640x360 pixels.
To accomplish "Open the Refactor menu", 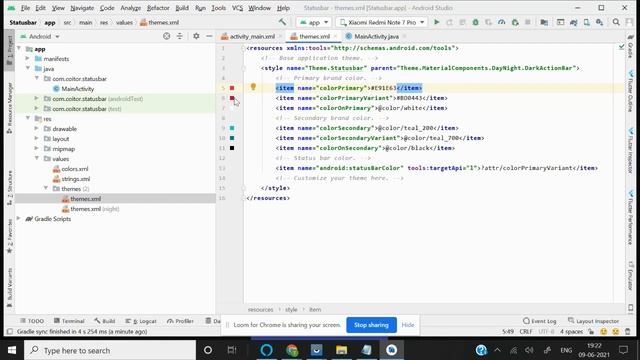I will click(158, 8).
